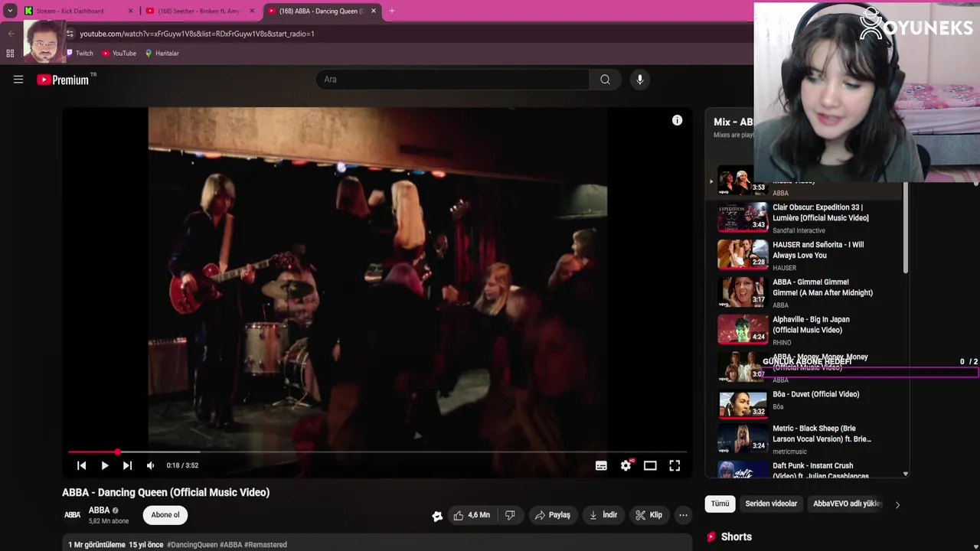The width and height of the screenshot is (980, 551).
Task: Go back with browser back arrow
Action: coord(11,34)
